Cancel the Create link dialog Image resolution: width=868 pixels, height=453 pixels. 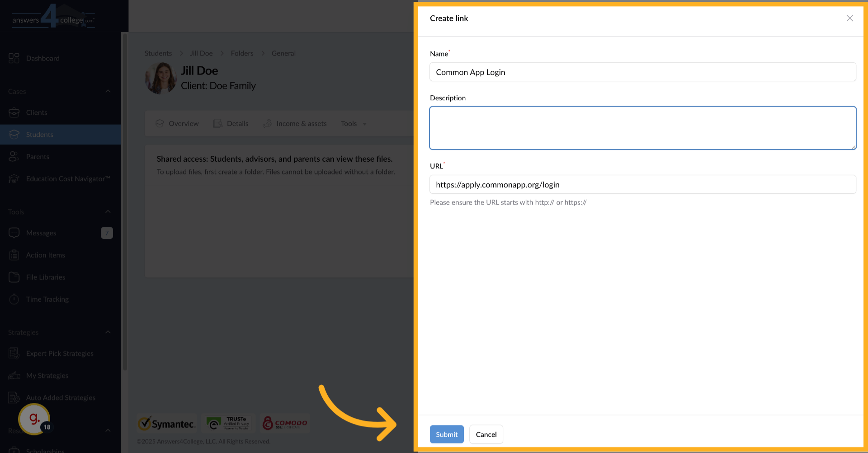486,434
